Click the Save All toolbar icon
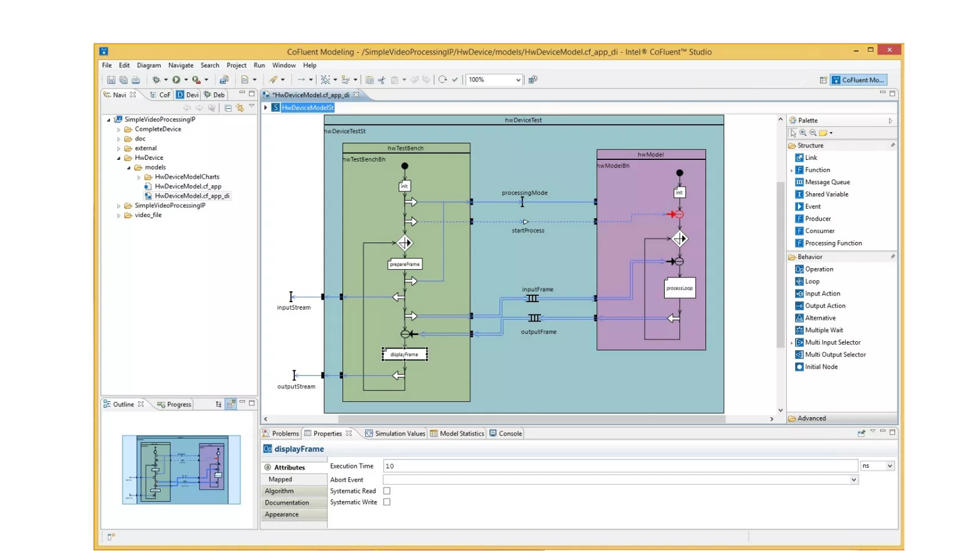The height and width of the screenshot is (551, 980). tap(124, 80)
